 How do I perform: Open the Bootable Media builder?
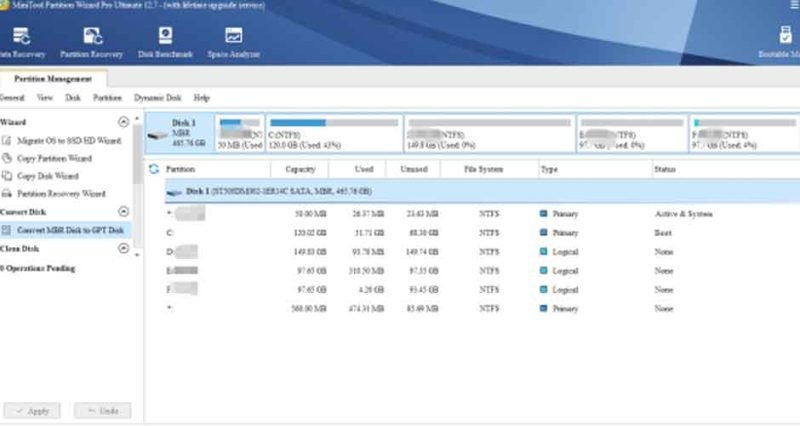(781, 43)
